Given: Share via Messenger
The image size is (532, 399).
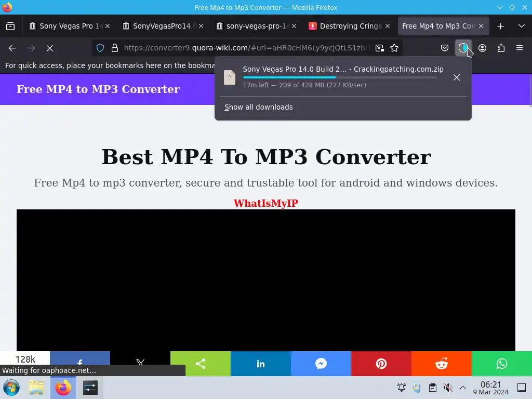Looking at the screenshot, I should tap(321, 364).
